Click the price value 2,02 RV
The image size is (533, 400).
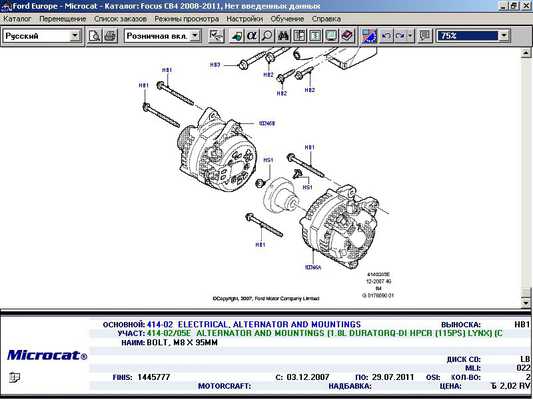pyautogui.click(x=511, y=386)
